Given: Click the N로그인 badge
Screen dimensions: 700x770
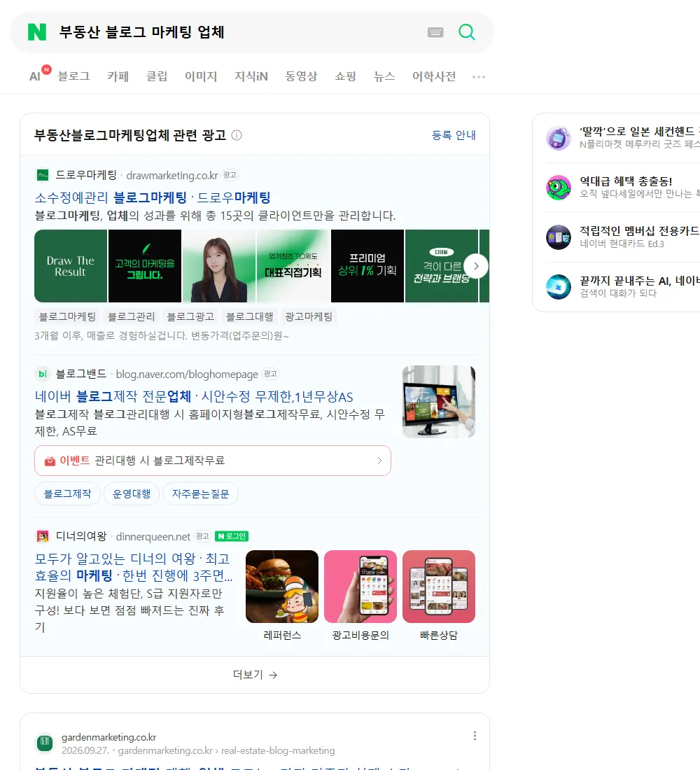Looking at the screenshot, I should tap(232, 536).
